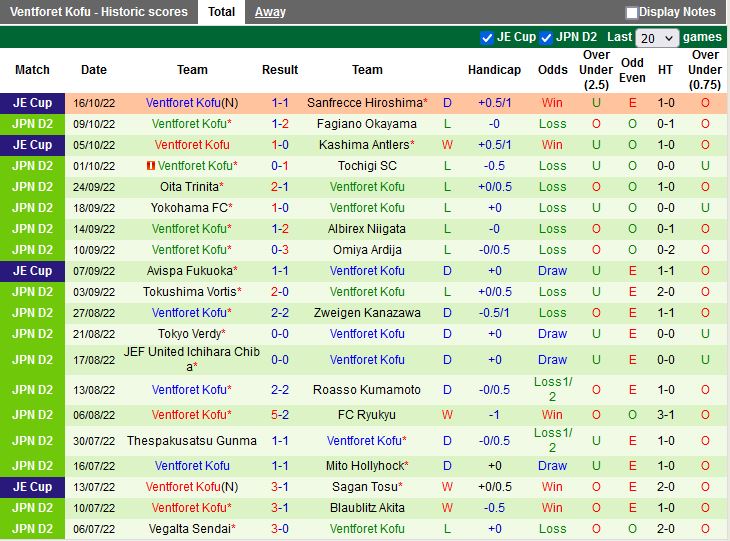
Task: Open Sagan Tosu team link
Action: (365, 487)
